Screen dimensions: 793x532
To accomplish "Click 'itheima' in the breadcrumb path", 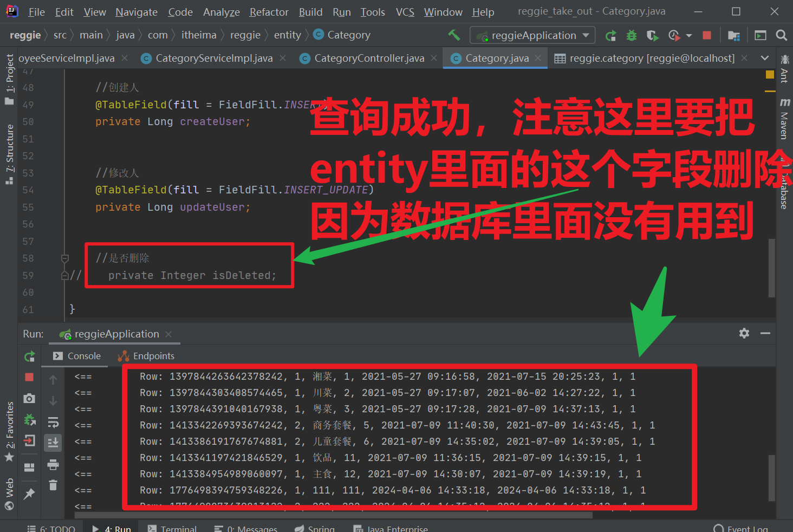I will pyautogui.click(x=199, y=35).
